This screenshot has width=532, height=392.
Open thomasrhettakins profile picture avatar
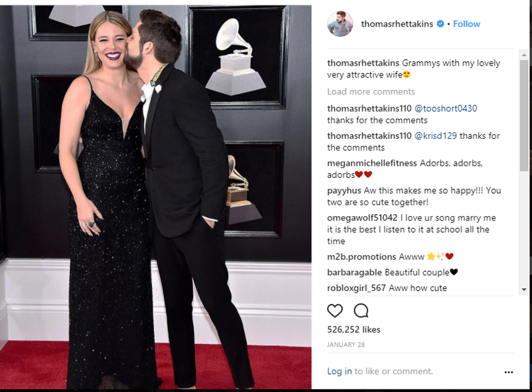point(340,24)
